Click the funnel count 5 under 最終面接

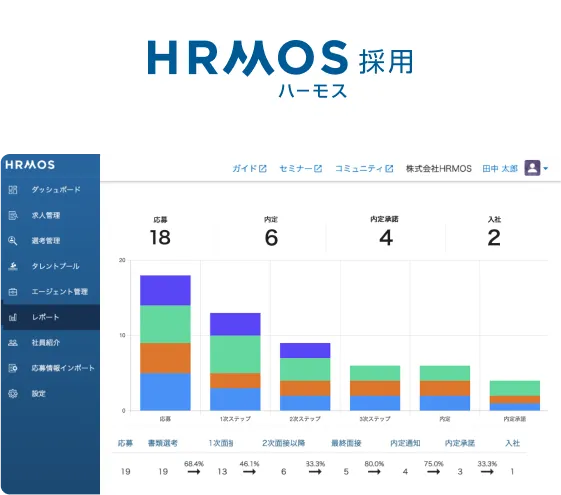click(x=346, y=472)
